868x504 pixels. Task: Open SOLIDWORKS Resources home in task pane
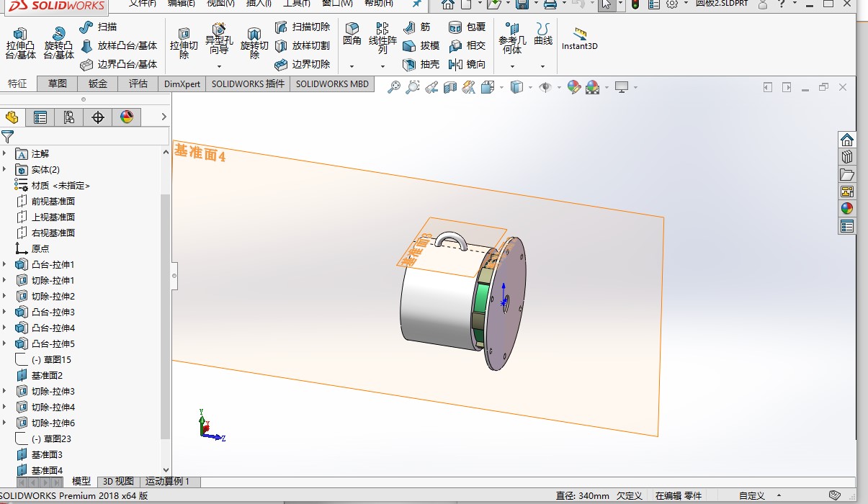coord(847,140)
